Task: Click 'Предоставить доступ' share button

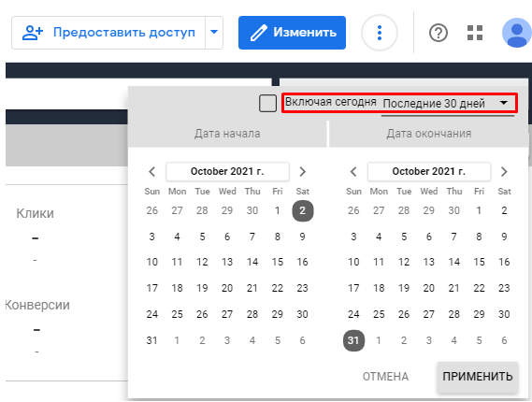Action: (108, 33)
